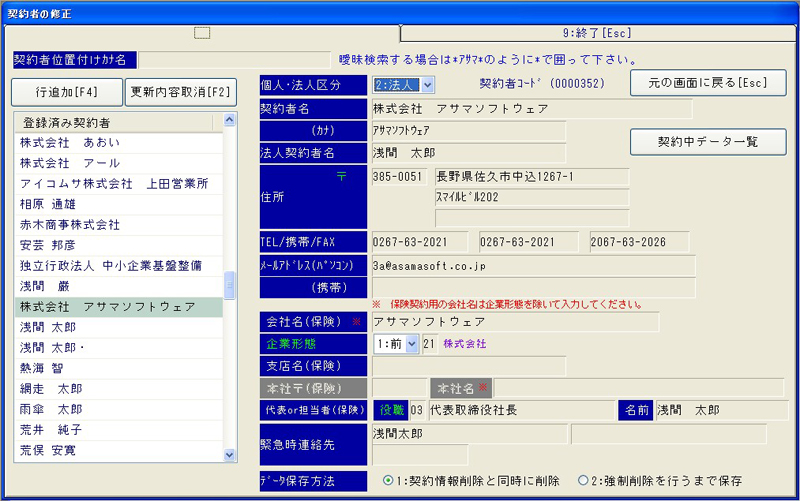Select 1:契約情報削除と同時に削除 radio option
The width and height of the screenshot is (800, 501).
pyautogui.click(x=389, y=480)
